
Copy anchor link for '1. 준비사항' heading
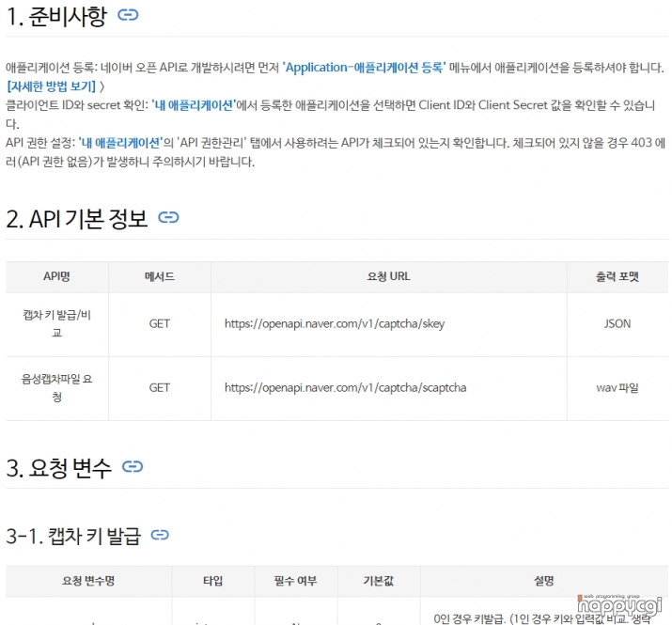tap(128, 15)
